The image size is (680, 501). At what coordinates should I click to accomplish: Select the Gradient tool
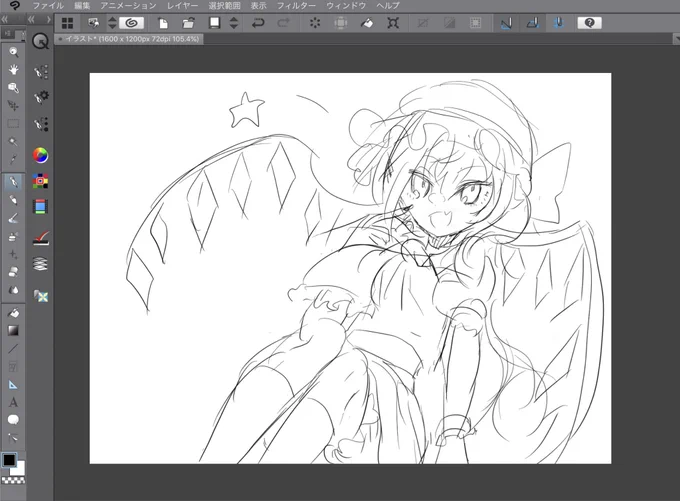[13, 331]
